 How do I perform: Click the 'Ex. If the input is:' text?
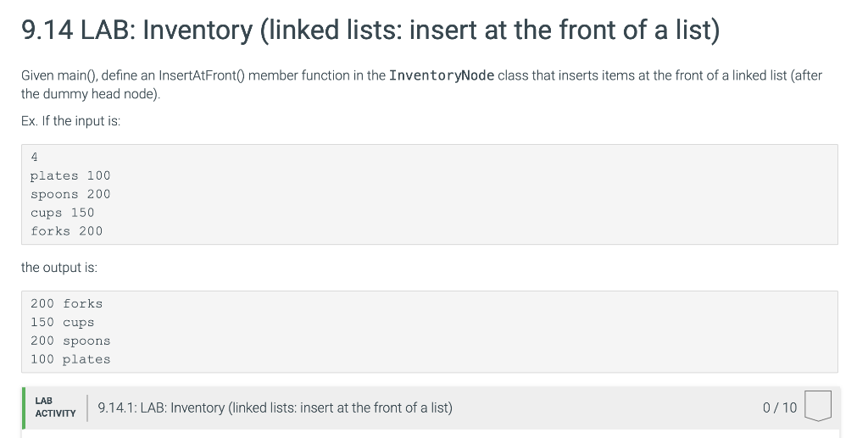[x=71, y=121]
